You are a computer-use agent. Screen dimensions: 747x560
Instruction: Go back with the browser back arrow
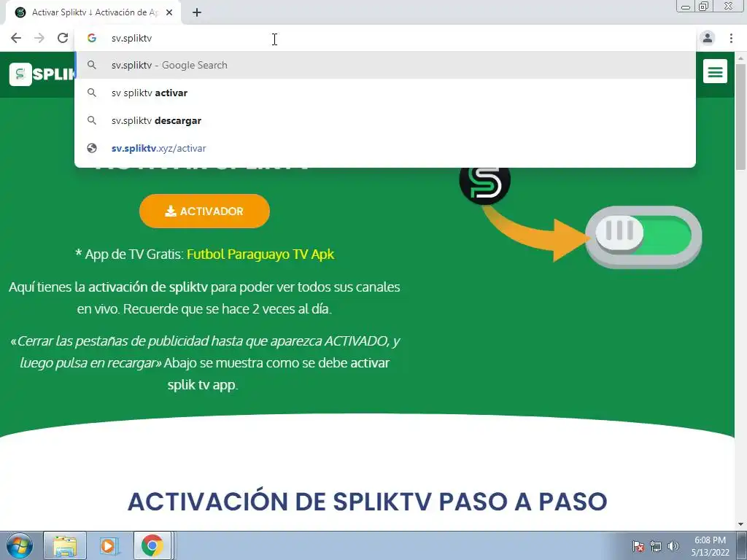coord(16,38)
